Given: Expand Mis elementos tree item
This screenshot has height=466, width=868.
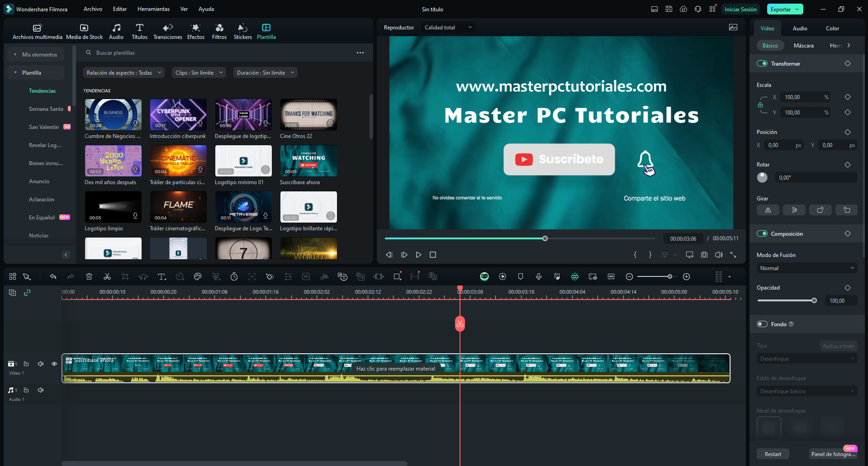Looking at the screenshot, I should (x=15, y=54).
